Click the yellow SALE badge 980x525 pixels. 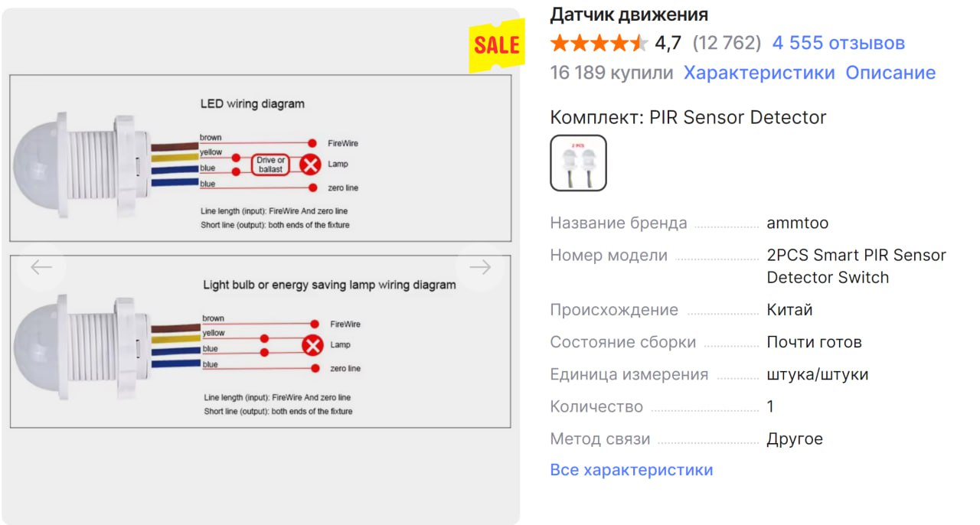(495, 44)
